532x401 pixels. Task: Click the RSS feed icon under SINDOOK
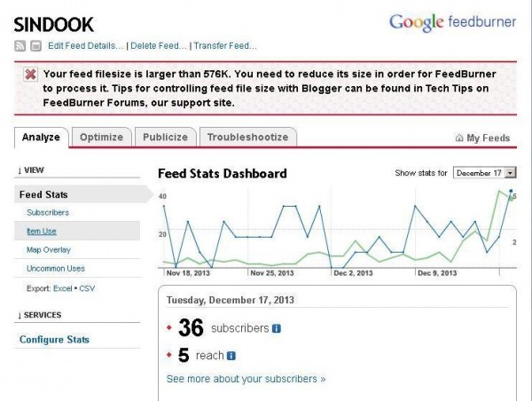tap(20, 45)
